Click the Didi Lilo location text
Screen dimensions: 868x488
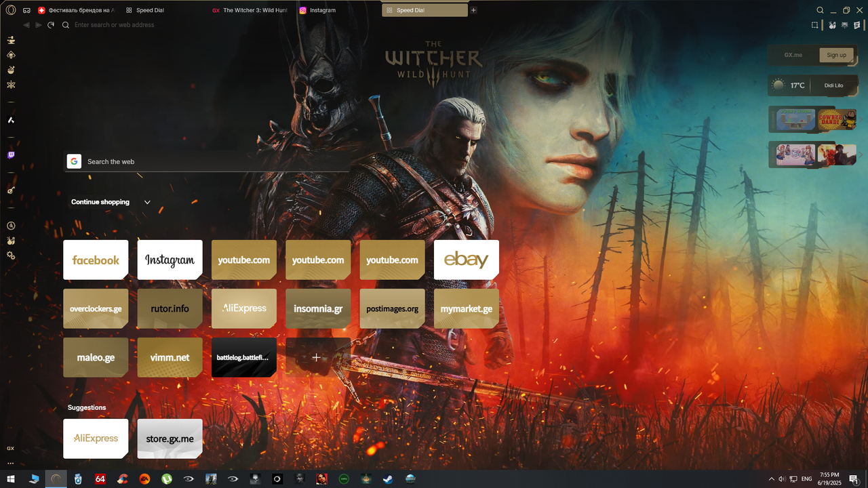pyautogui.click(x=833, y=85)
